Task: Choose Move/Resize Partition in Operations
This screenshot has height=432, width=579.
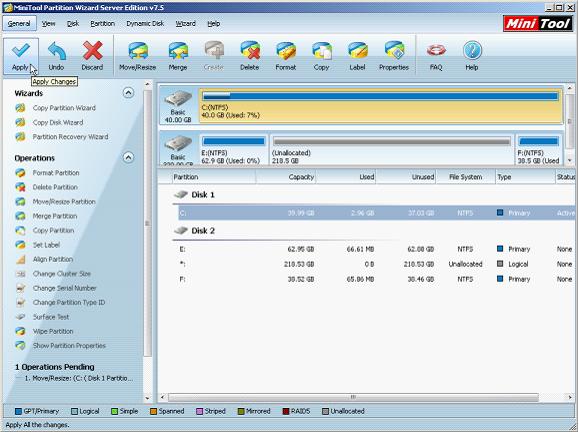Action: (64, 202)
